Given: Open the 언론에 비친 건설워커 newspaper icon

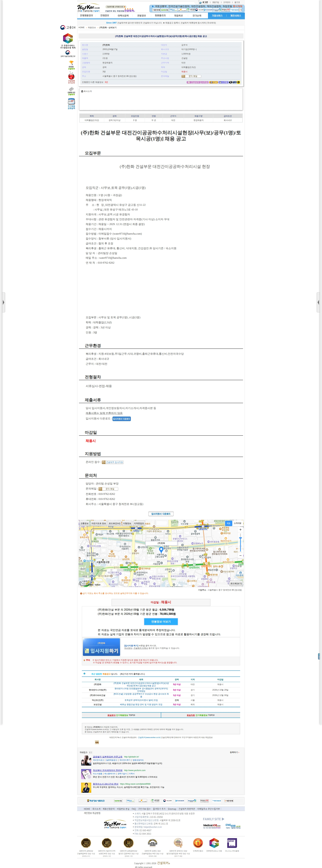Looking at the screenshot, I should (71, 91).
